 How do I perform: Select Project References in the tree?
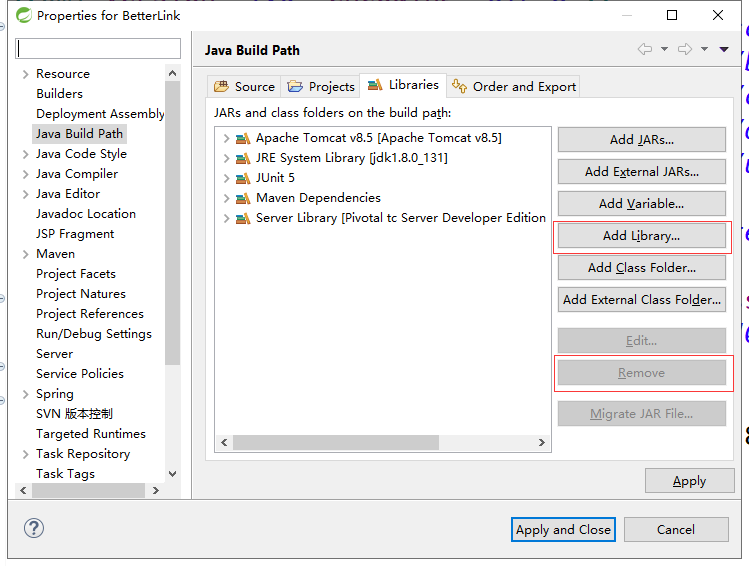[90, 314]
